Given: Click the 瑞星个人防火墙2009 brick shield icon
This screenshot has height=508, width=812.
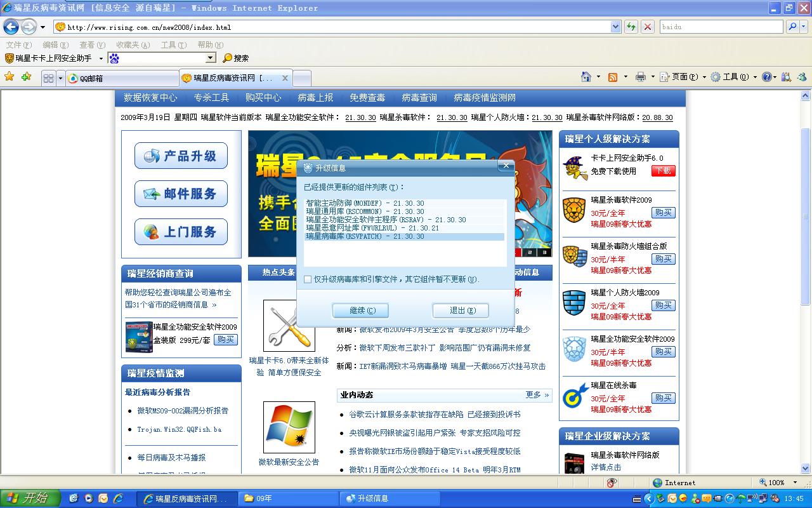Looking at the screenshot, I should pos(574,303).
